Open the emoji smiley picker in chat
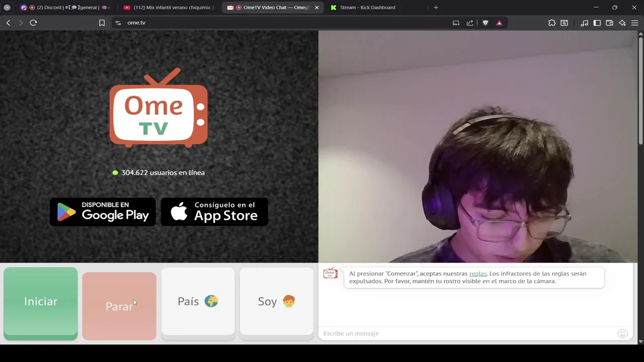This screenshot has width=644, height=362. point(623,333)
